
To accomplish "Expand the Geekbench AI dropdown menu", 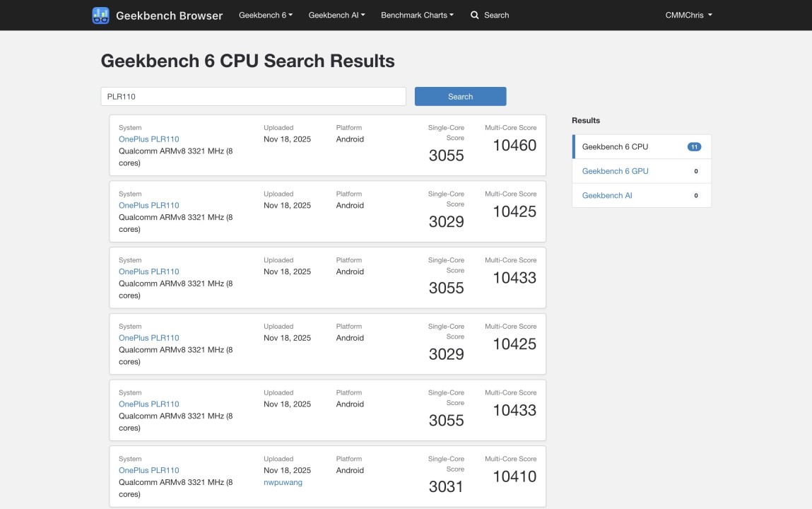I will coord(336,15).
